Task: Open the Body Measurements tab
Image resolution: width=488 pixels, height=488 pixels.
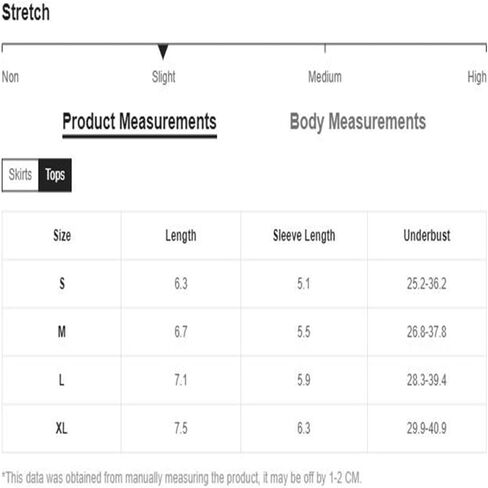Action: [x=358, y=122]
